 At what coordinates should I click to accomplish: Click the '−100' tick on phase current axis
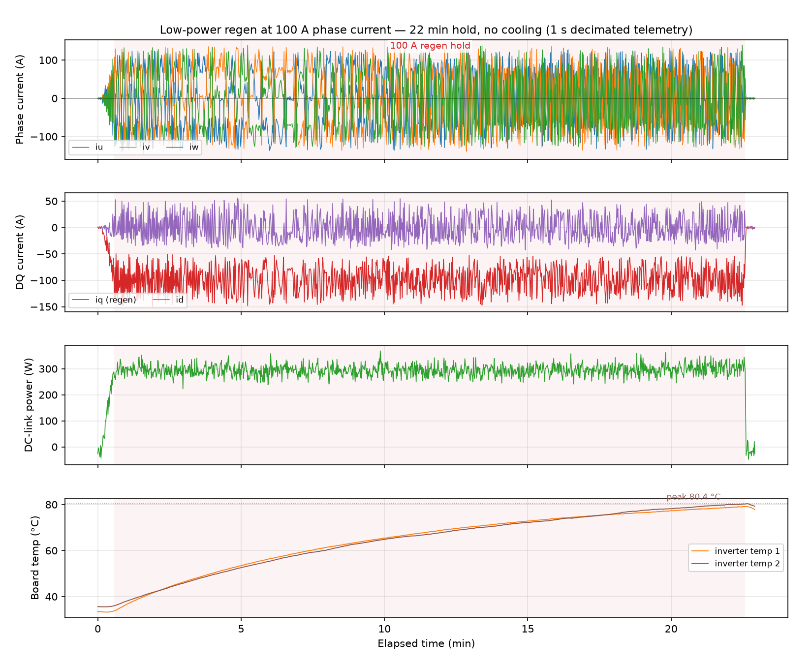coord(45,137)
